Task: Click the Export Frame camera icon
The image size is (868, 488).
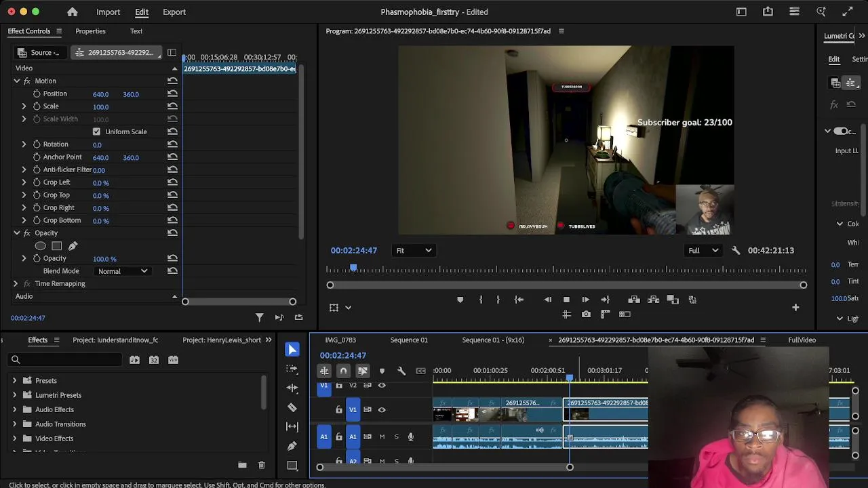Action: (x=586, y=314)
